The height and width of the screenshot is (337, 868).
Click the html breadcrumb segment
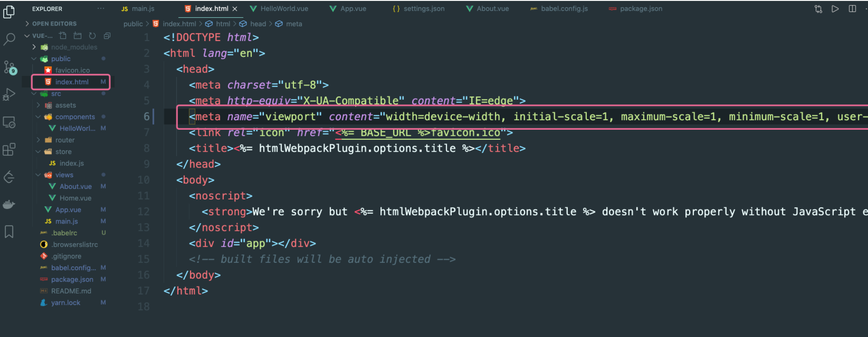[218, 24]
